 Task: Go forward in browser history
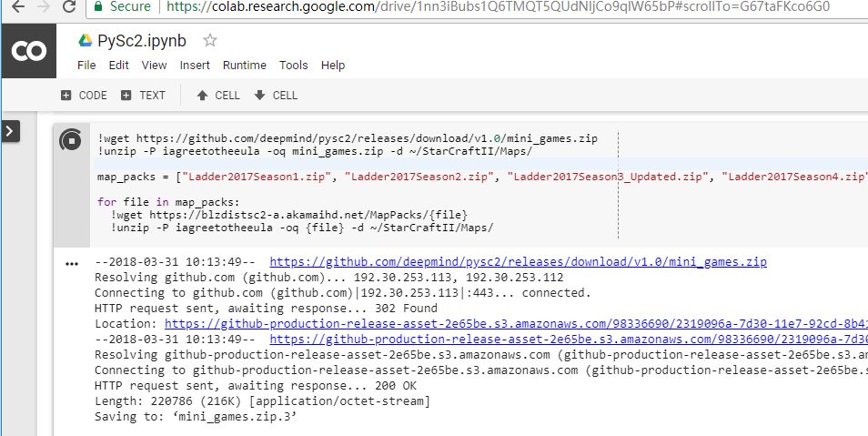[45, 7]
